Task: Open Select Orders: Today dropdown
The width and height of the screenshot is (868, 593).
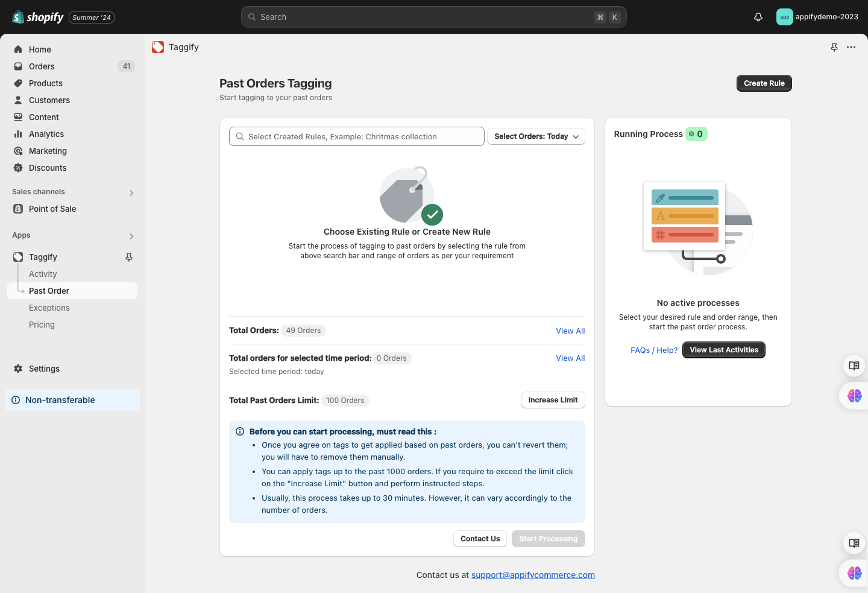Action: coord(536,136)
